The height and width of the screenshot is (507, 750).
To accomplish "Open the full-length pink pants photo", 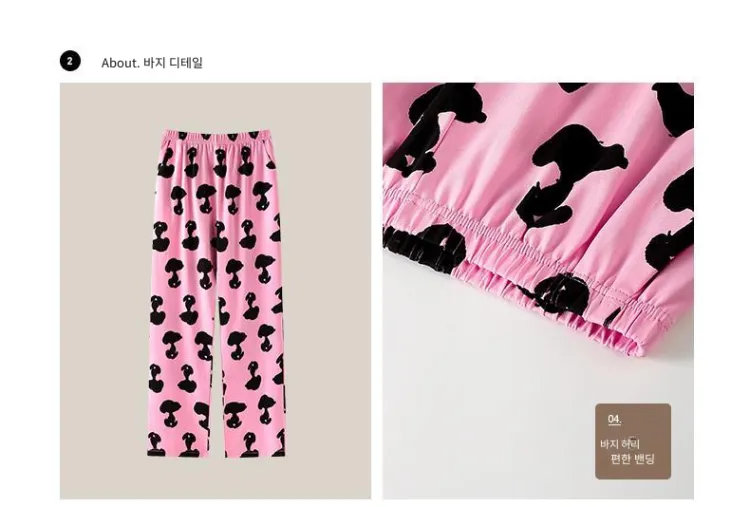I will (215, 291).
